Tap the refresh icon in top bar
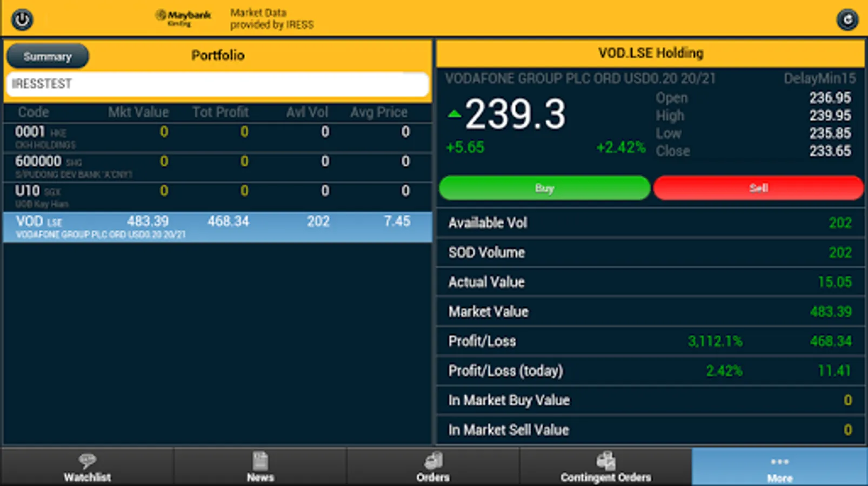 (847, 19)
